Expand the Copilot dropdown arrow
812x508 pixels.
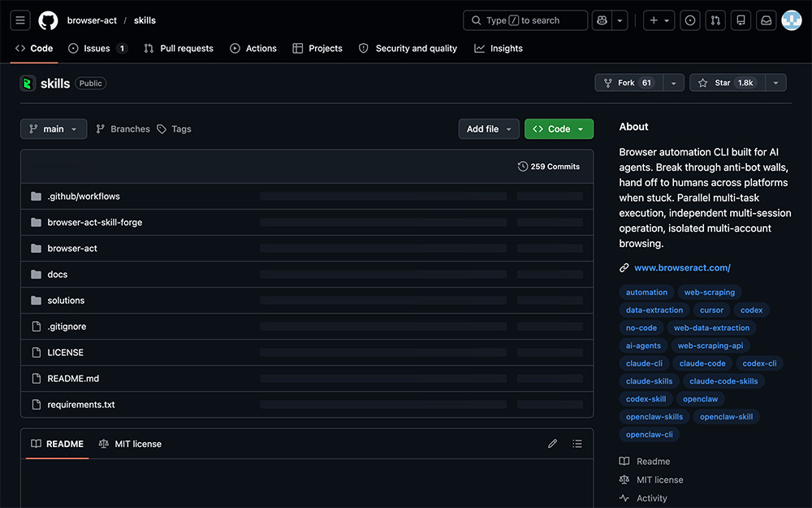click(620, 20)
